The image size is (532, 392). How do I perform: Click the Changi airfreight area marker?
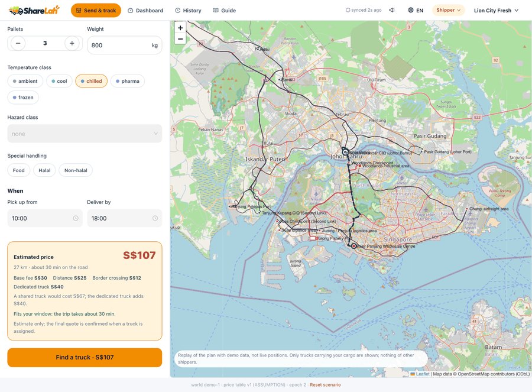tap(467, 209)
